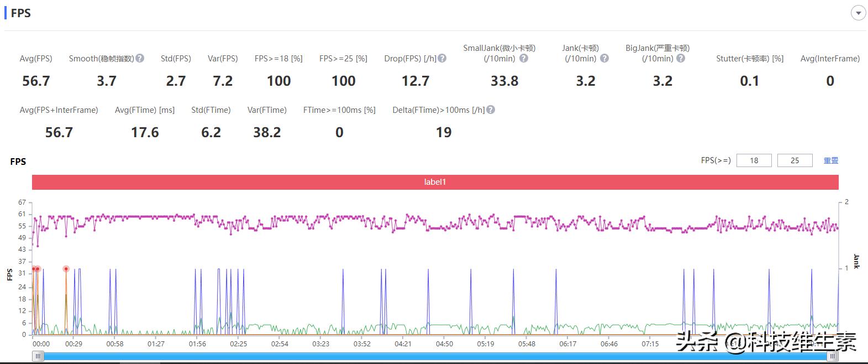The image size is (868, 364).
Task: Click the blue Jank spike near 03:52
Action: (343, 288)
